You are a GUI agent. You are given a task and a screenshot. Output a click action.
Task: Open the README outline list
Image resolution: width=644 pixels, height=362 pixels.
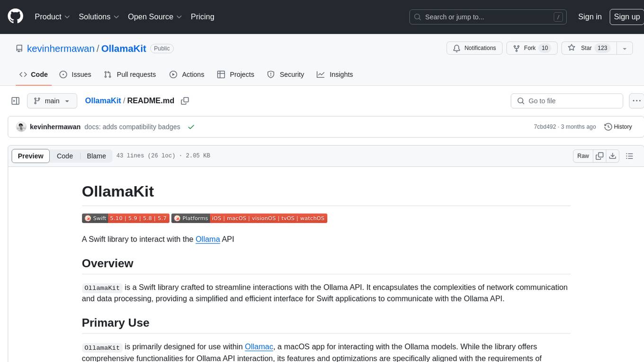pyautogui.click(x=629, y=156)
